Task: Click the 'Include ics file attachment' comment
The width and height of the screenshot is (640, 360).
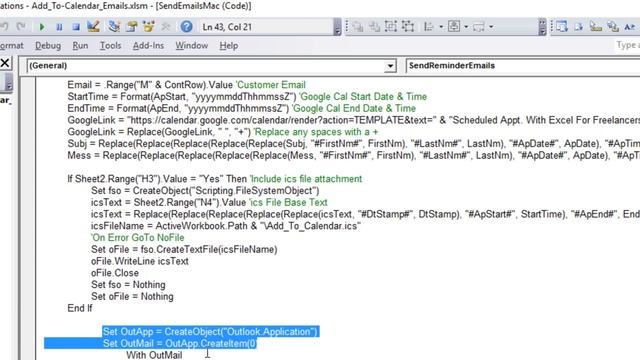Action: (x=306, y=179)
